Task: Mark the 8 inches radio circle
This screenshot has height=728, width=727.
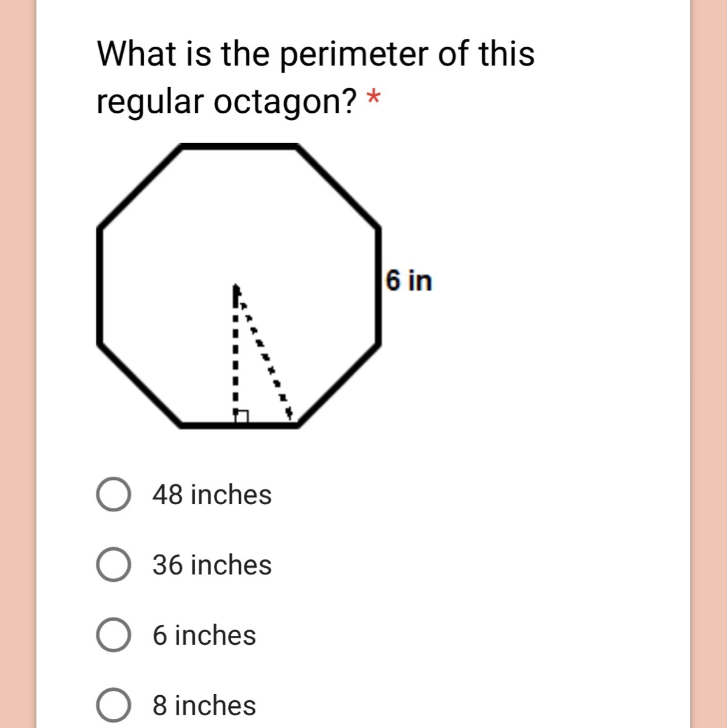Action: click(x=113, y=706)
